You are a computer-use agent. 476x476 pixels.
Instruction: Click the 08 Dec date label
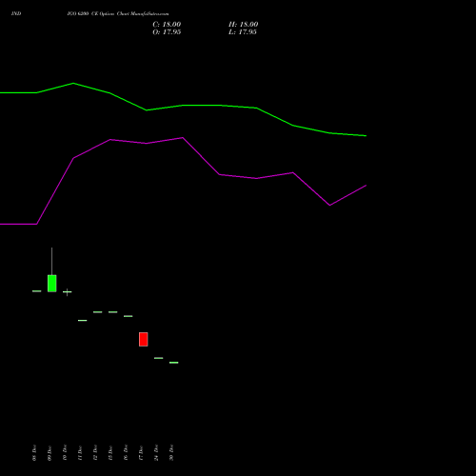click(x=34, y=453)
